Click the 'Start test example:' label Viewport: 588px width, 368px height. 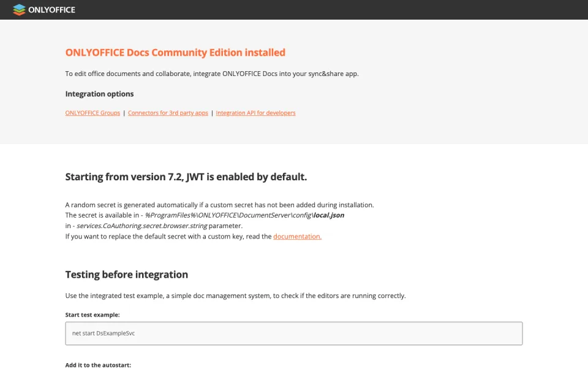pos(92,315)
